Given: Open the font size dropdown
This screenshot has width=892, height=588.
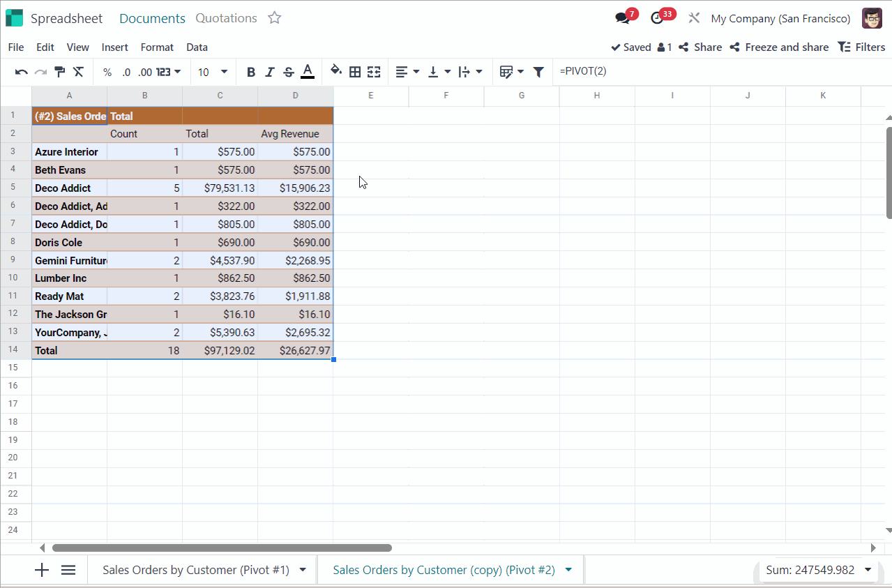Looking at the screenshot, I should [x=213, y=72].
